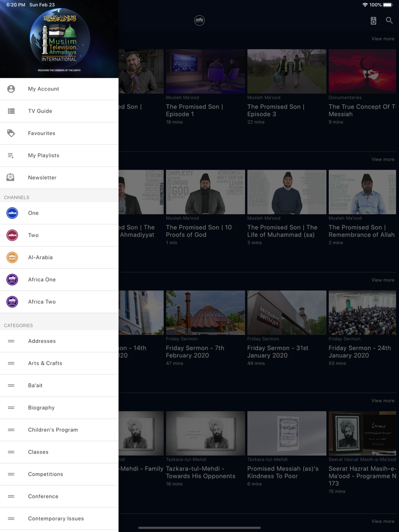
Task: Open the My Account menu entry
Action: [59, 89]
